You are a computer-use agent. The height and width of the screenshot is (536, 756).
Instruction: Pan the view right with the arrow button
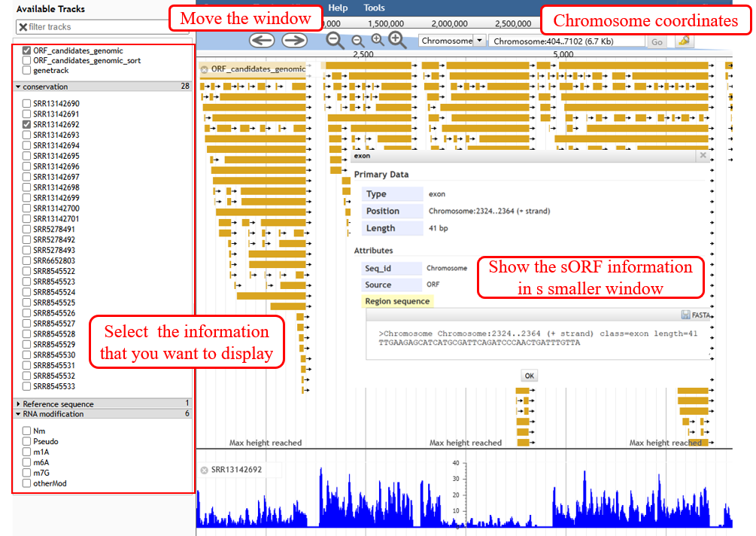pos(294,41)
